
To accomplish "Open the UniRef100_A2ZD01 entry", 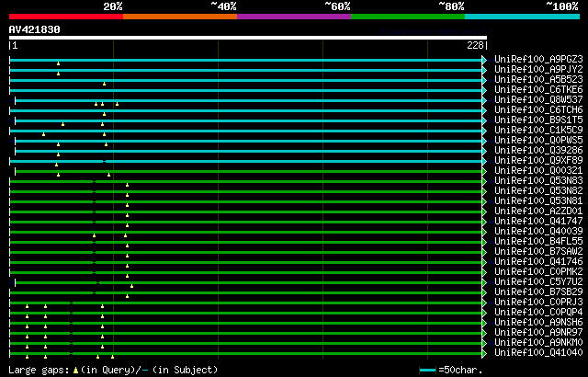I will tap(538, 211).
